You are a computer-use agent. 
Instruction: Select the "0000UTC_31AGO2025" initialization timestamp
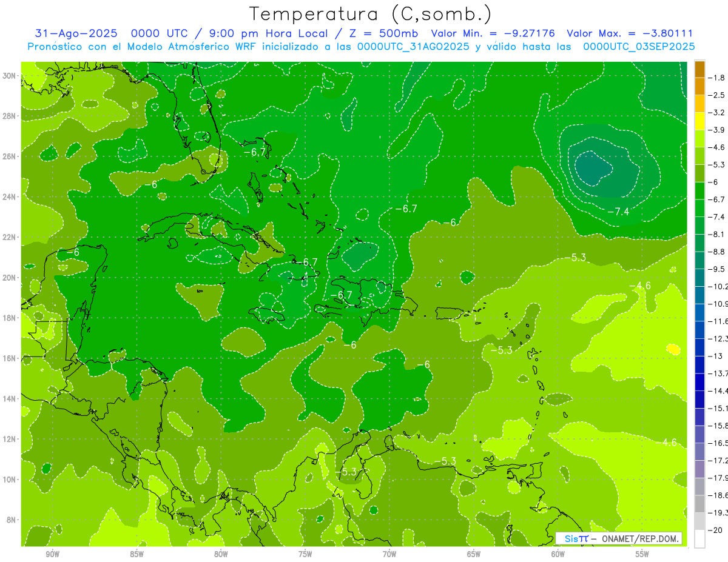click(413, 47)
